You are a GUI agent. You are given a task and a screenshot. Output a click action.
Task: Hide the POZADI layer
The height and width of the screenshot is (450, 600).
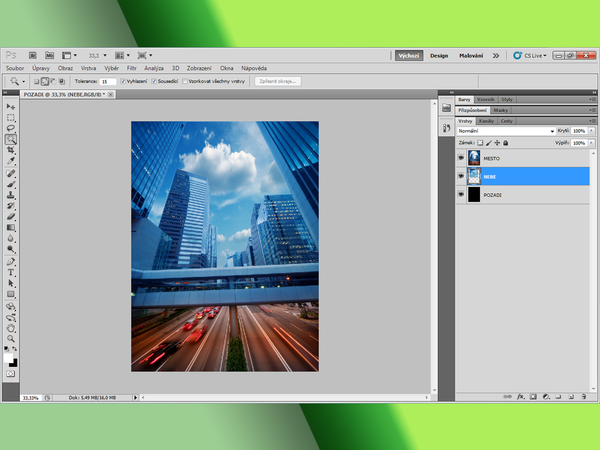(461, 195)
